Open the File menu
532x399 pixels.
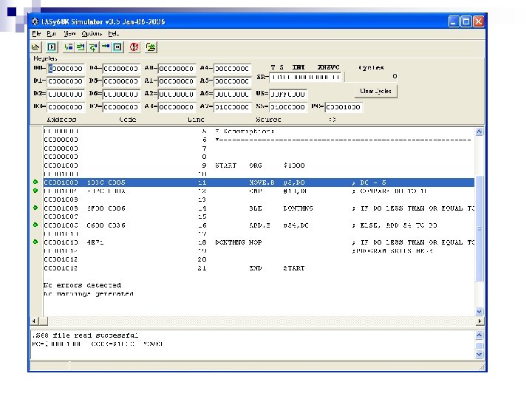tap(36, 33)
